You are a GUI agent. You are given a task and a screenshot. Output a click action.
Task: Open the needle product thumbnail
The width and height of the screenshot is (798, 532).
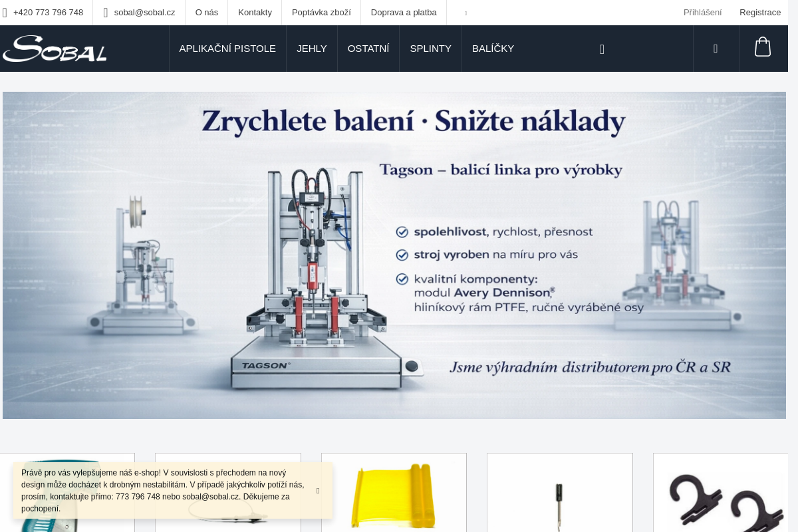click(x=560, y=493)
